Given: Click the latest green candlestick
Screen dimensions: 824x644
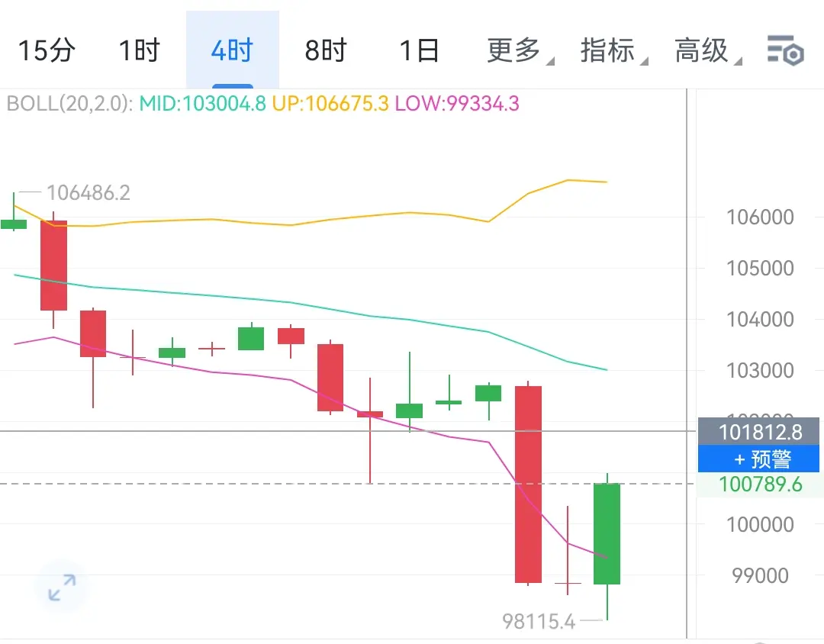Looking at the screenshot, I should (x=607, y=533).
